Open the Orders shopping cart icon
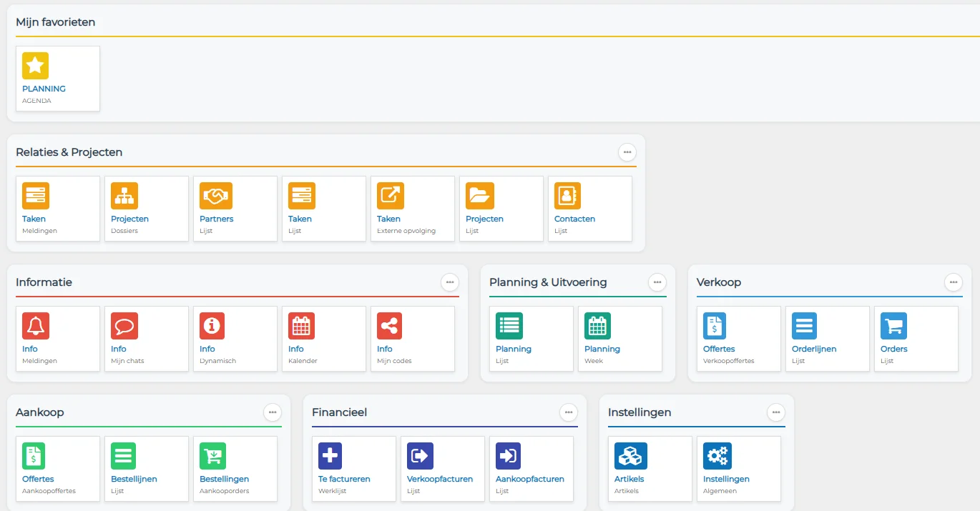Image resolution: width=980 pixels, height=511 pixels. coord(894,326)
